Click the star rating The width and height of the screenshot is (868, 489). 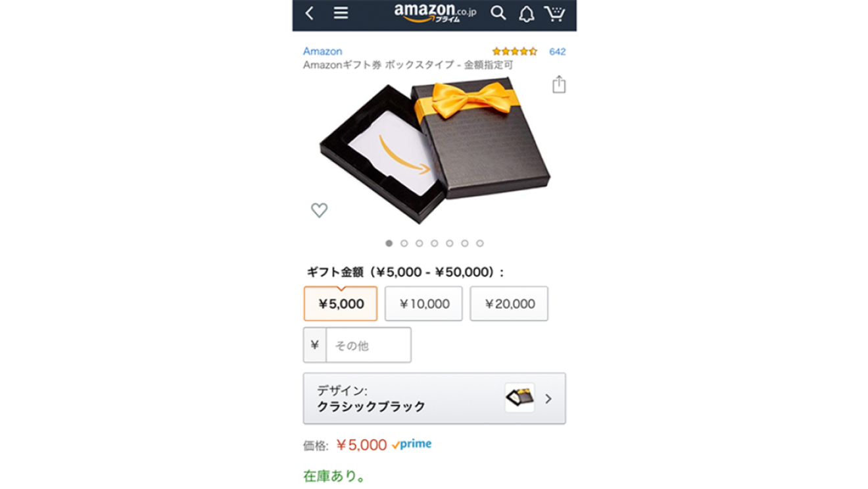click(x=515, y=51)
